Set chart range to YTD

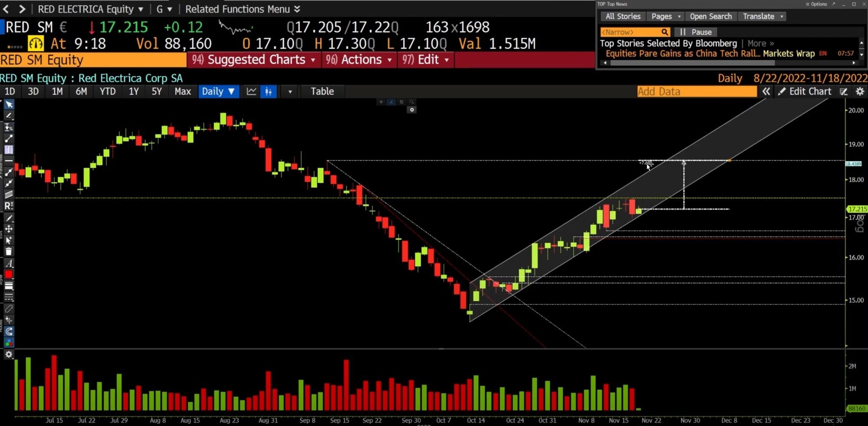point(108,92)
